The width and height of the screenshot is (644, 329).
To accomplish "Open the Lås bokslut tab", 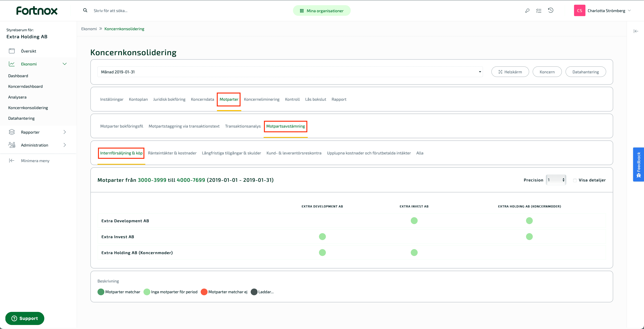I will point(315,99).
